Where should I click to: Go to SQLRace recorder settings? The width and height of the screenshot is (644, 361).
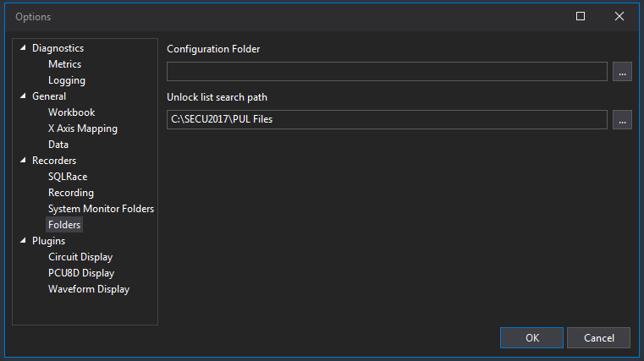click(x=68, y=177)
